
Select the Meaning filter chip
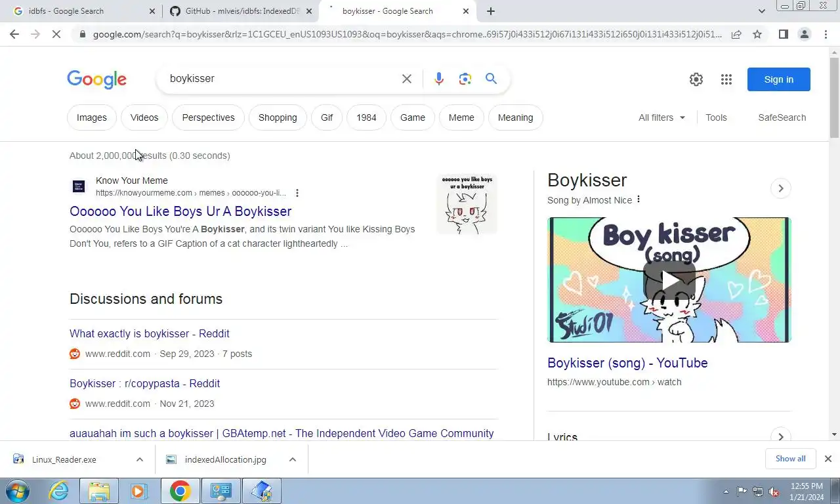(x=515, y=117)
